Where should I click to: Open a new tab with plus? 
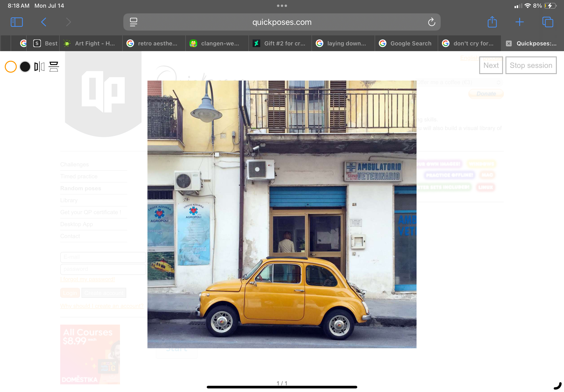pyautogui.click(x=519, y=22)
